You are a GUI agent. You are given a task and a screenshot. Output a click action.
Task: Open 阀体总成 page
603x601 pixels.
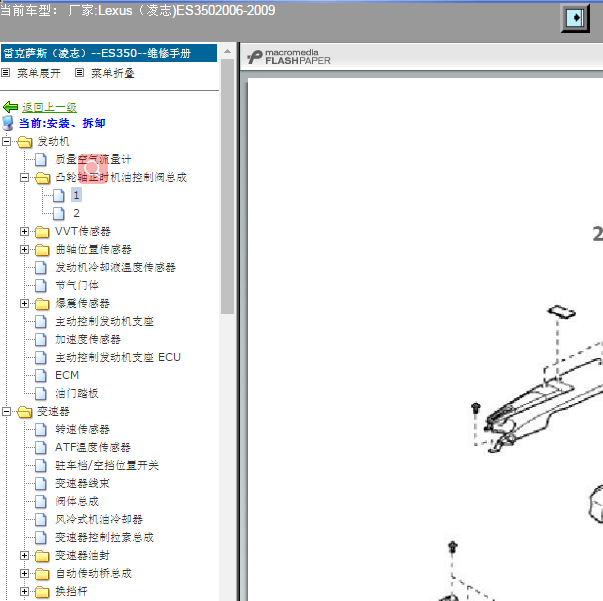pyautogui.click(x=77, y=501)
